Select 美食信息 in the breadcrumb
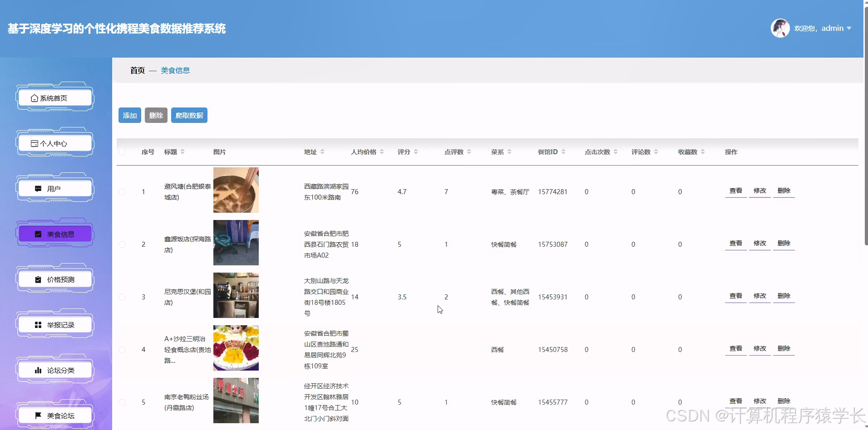The width and height of the screenshot is (868, 430). pyautogui.click(x=175, y=70)
